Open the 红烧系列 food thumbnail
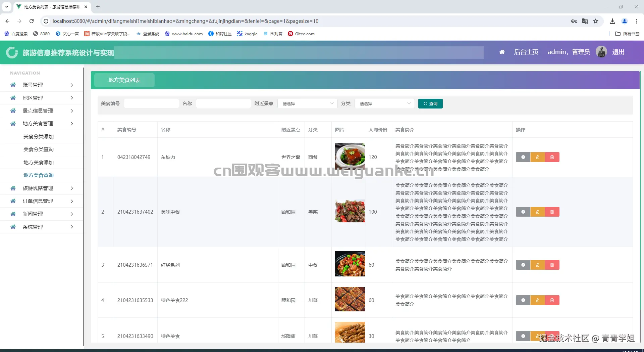Image resolution: width=644 pixels, height=352 pixels. tap(350, 264)
